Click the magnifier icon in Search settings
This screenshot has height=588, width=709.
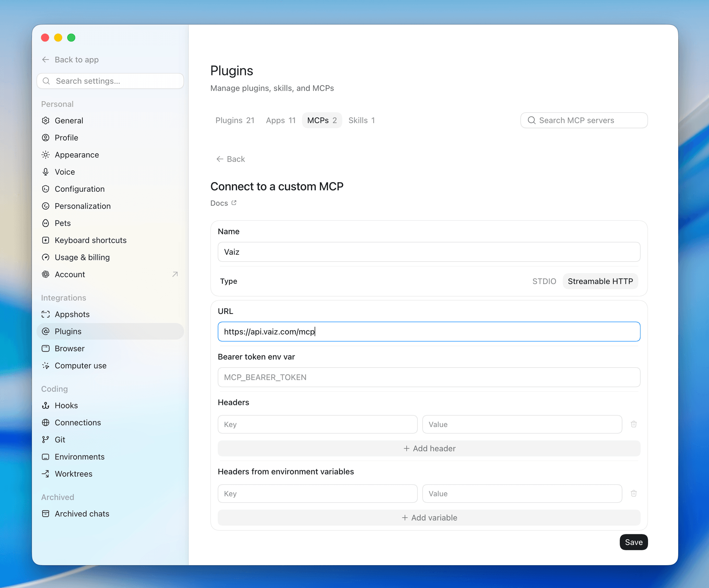tap(46, 81)
